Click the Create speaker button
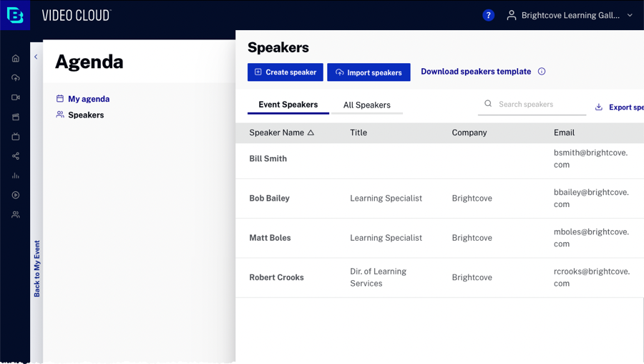 click(285, 72)
